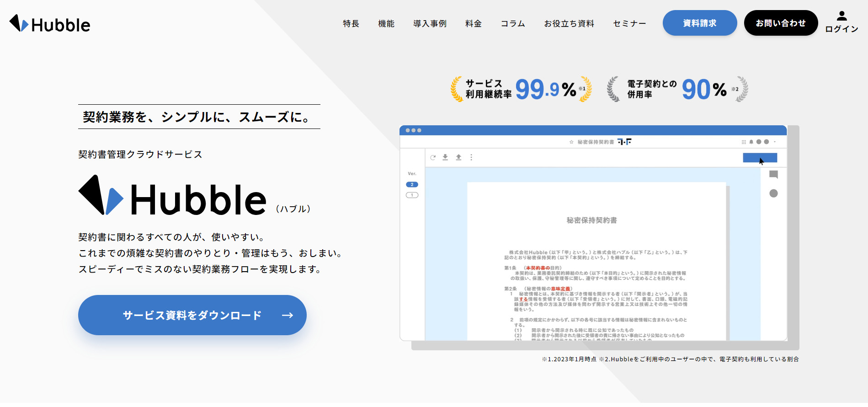Image resolution: width=868 pixels, height=407 pixels.
Task: Click the gray circle icon below the comment icon
Action: point(773,193)
